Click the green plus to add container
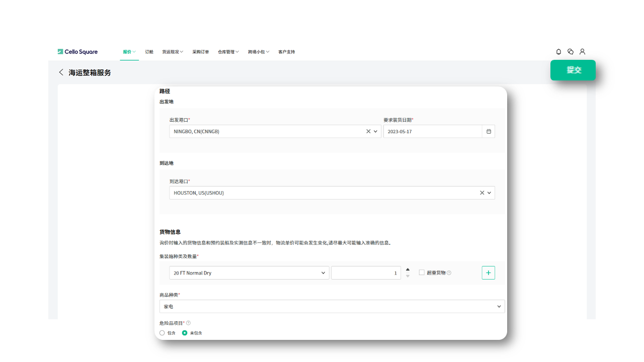644x362 pixels. (488, 273)
